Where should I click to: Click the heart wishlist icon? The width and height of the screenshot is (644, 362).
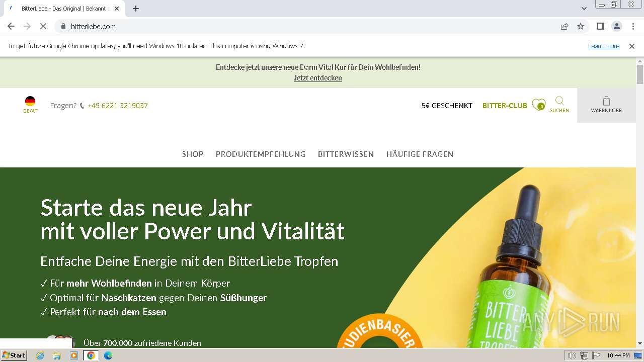538,105
